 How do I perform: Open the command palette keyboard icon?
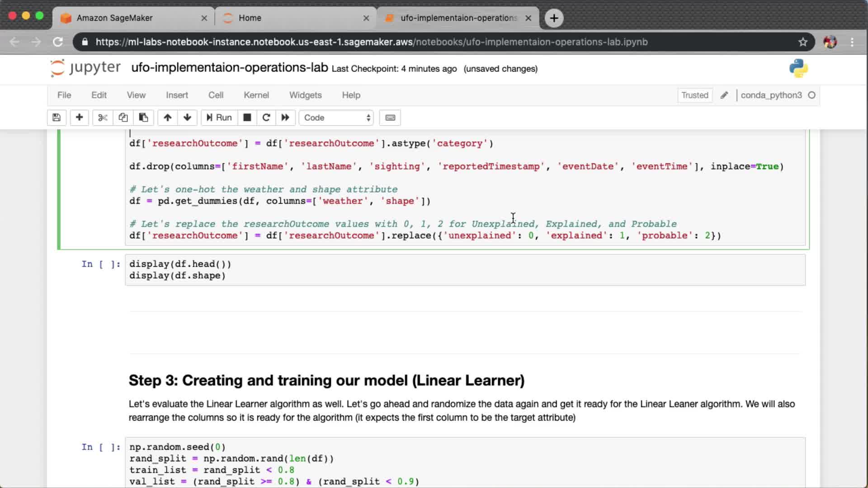point(390,117)
